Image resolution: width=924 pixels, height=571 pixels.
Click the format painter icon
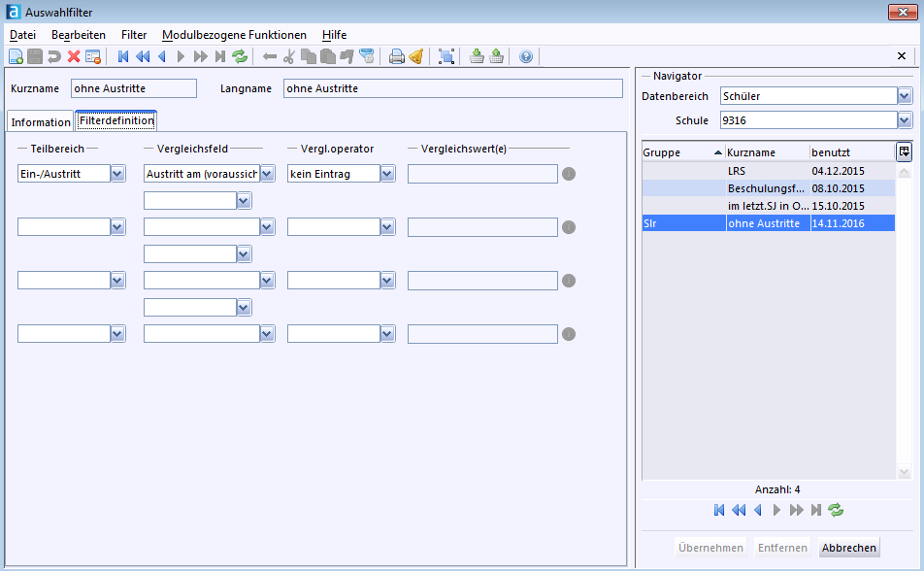tap(347, 56)
